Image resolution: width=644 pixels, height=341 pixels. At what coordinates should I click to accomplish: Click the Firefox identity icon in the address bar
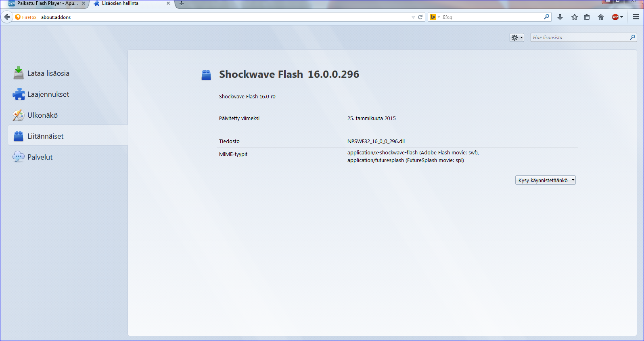18,17
